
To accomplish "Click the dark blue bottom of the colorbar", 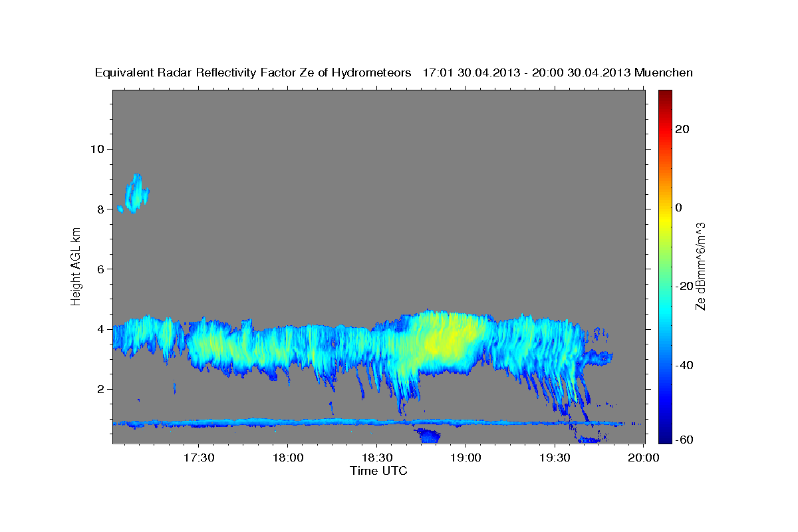I will pos(666,436).
